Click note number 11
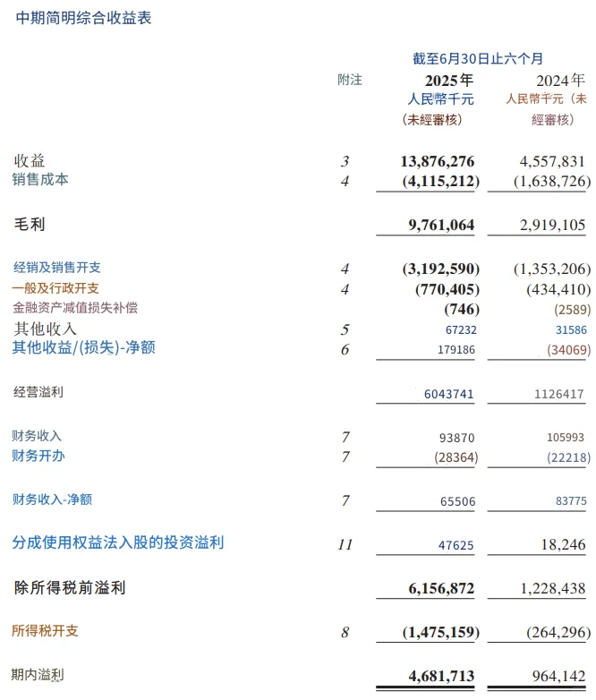596x700 pixels. pos(345,544)
